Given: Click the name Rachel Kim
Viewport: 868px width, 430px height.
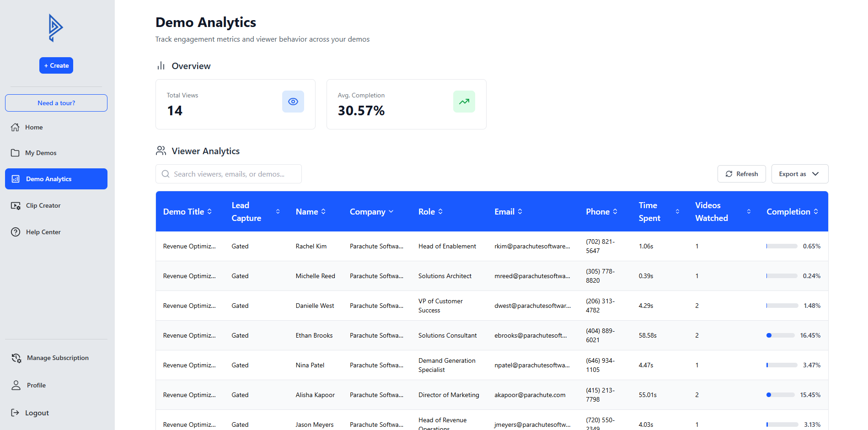Looking at the screenshot, I should pos(311,246).
